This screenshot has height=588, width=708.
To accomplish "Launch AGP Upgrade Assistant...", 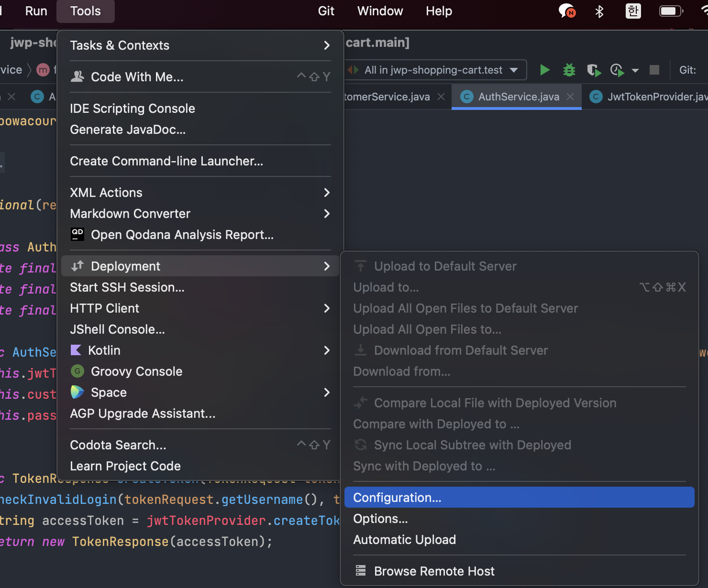I will click(200, 414).
